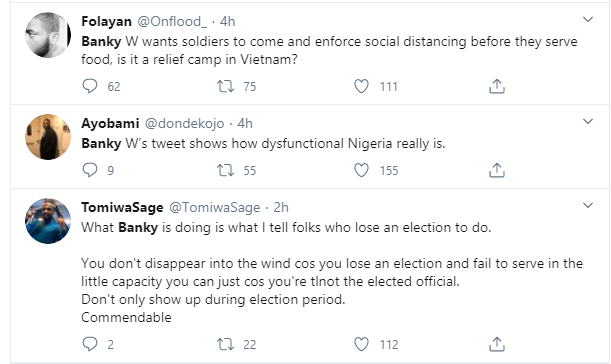The height and width of the screenshot is (364, 611).
Task: Open TomiwaSage's display name link
Action: tap(122, 207)
